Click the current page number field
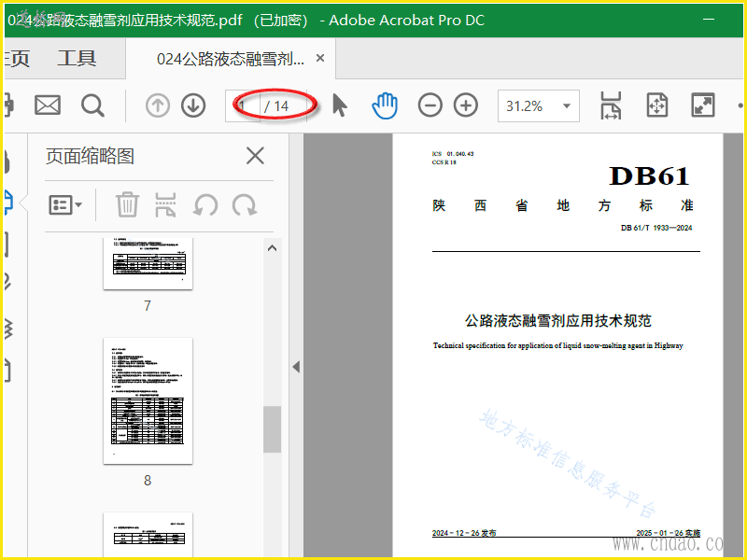747x560 pixels. point(243,105)
